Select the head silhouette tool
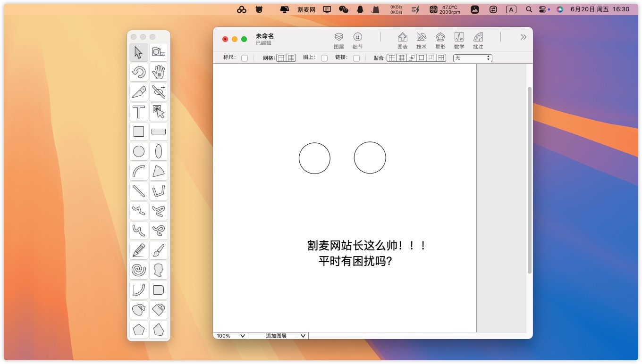This screenshot has width=642, height=364. (159, 270)
